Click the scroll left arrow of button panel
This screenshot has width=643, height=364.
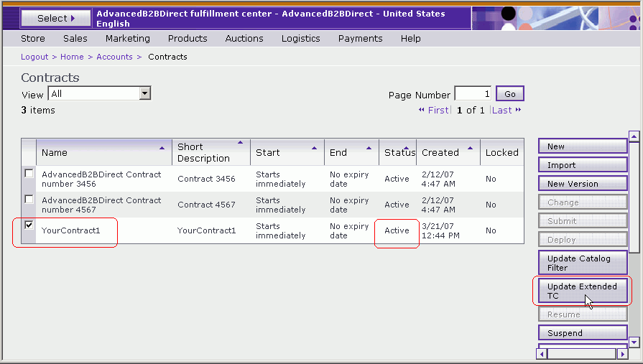542,354
